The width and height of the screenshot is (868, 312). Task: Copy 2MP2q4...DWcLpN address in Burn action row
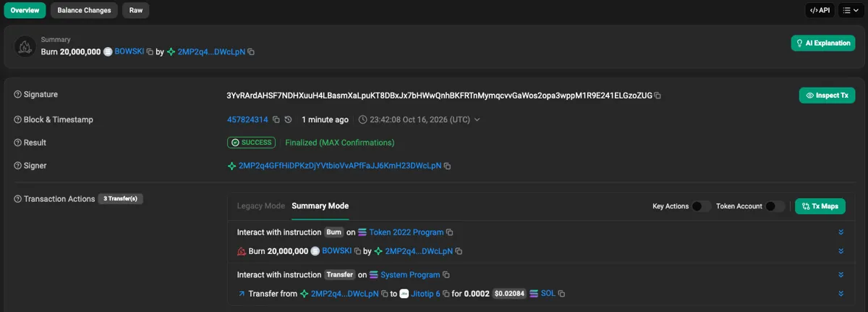pyautogui.click(x=459, y=251)
